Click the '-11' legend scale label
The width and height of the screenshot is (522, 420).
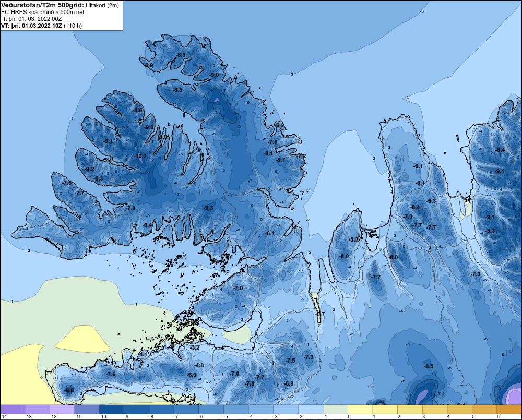coord(78,417)
